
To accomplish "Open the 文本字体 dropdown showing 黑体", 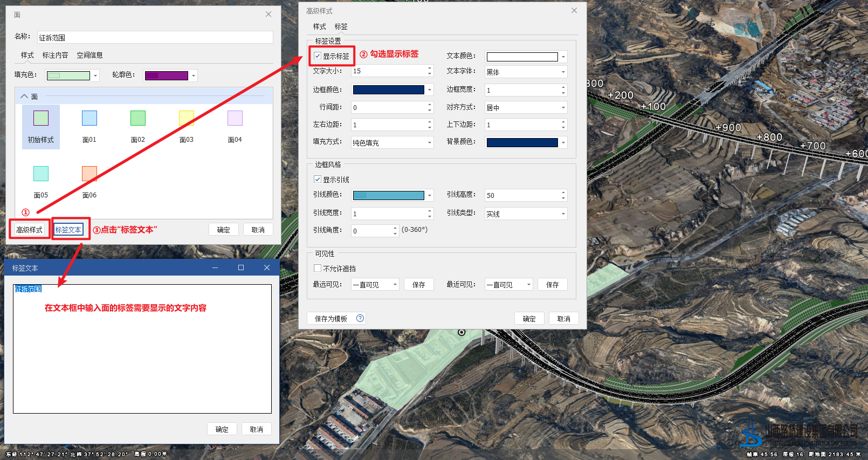I will click(x=526, y=72).
